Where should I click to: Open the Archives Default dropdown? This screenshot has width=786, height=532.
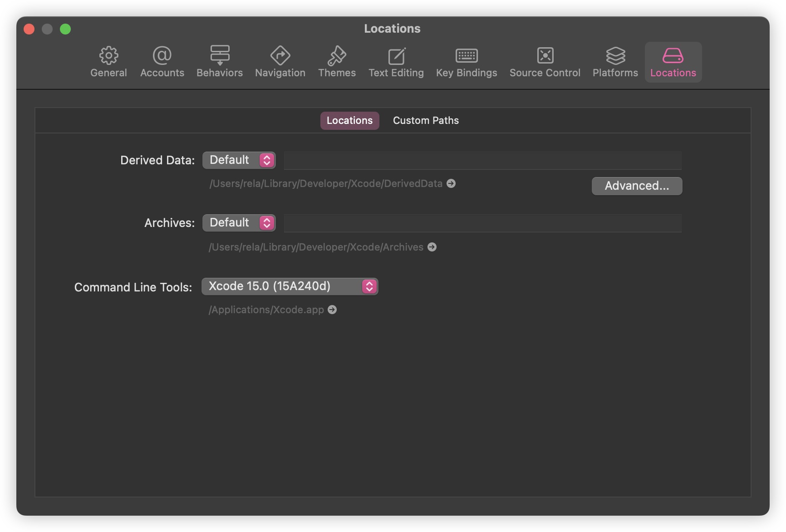click(x=239, y=223)
